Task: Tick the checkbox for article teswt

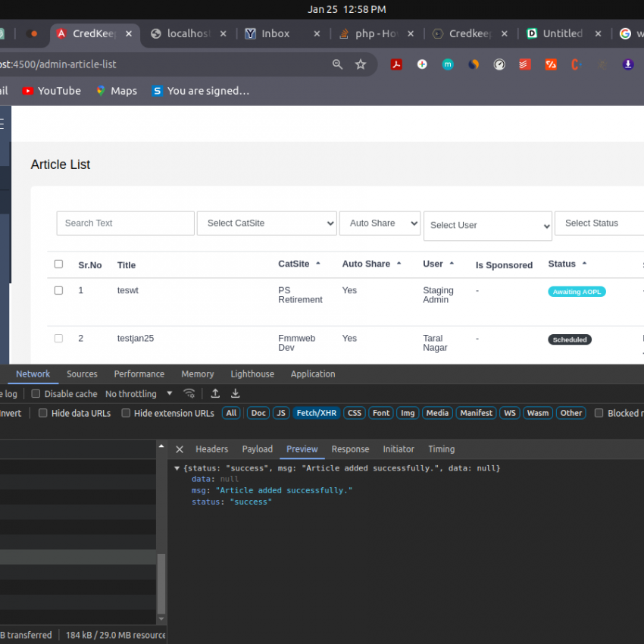Action: (x=59, y=290)
